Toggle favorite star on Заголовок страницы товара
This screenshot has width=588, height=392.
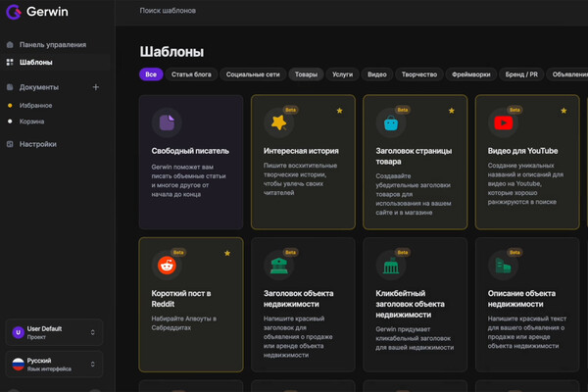(451, 111)
